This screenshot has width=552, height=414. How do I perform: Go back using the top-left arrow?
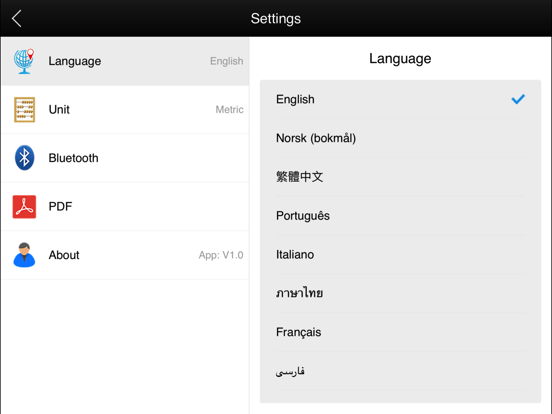(17, 18)
